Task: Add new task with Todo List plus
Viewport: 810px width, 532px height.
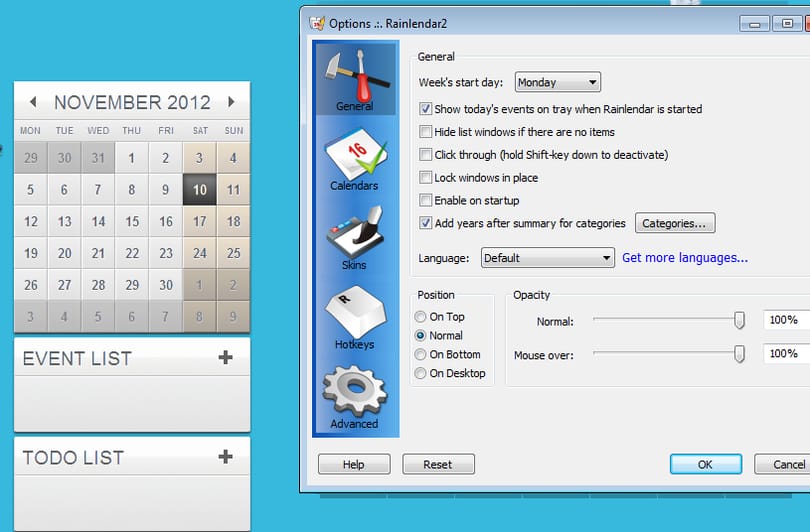Action: click(x=225, y=457)
